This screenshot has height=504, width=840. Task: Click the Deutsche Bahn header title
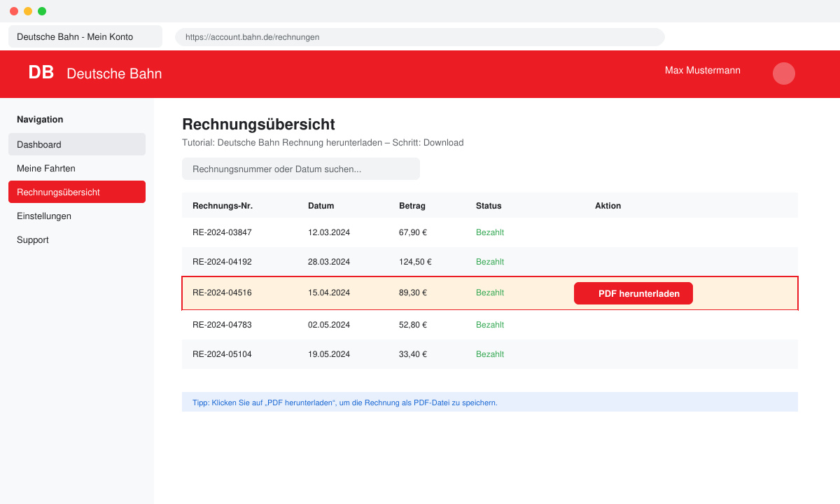pyautogui.click(x=114, y=73)
